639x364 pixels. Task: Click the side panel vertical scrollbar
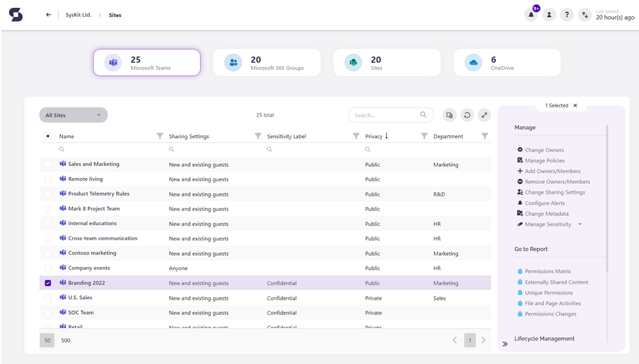[607, 198]
